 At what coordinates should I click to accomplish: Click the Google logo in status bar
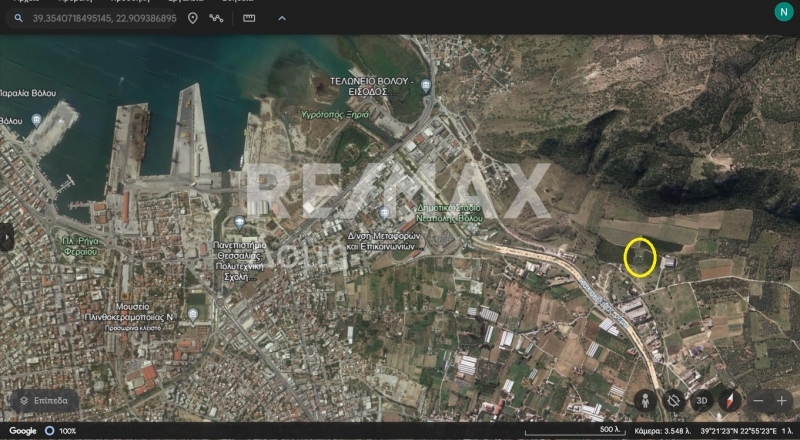coord(23,431)
